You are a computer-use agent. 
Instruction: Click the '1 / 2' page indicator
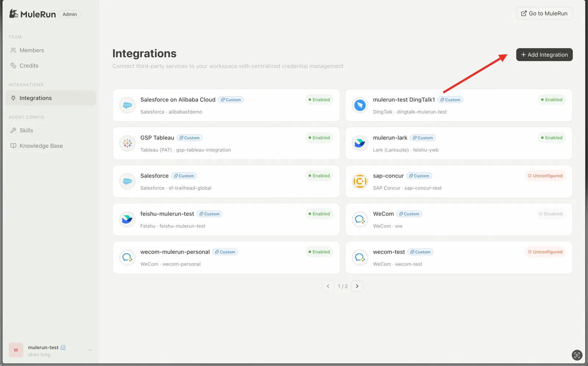343,286
